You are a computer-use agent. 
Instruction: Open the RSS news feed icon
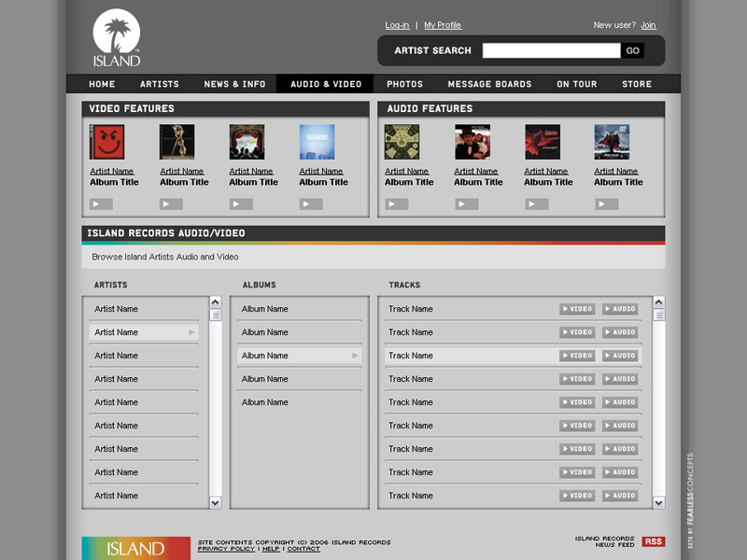654,541
